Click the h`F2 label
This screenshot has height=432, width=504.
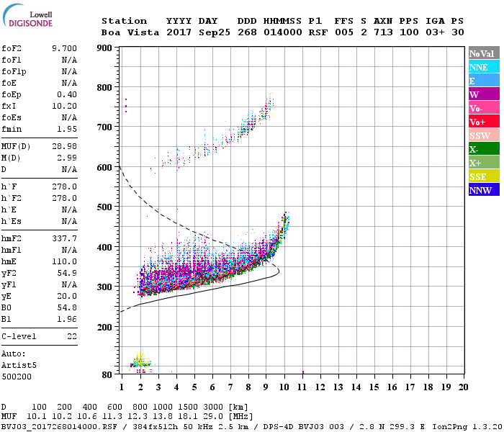tap(12, 198)
